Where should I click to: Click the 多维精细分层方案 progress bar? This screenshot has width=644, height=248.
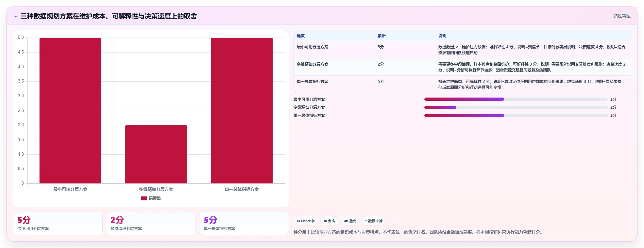point(516,107)
